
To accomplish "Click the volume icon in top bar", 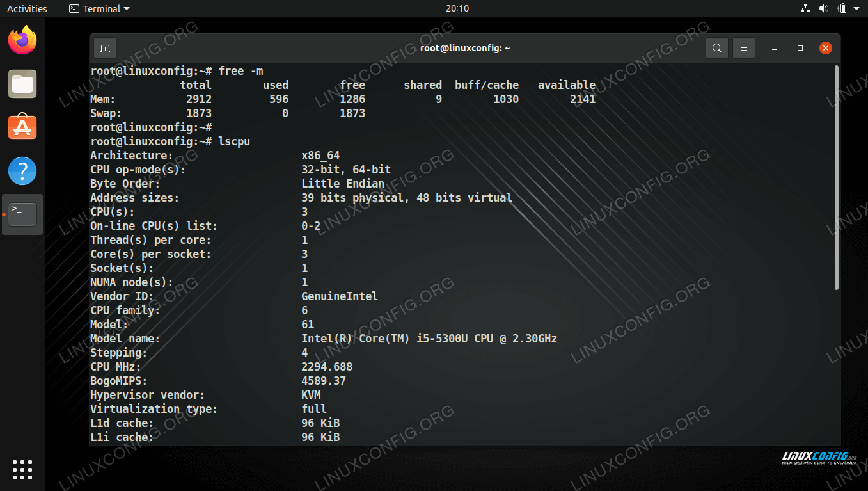I will click(x=824, y=8).
